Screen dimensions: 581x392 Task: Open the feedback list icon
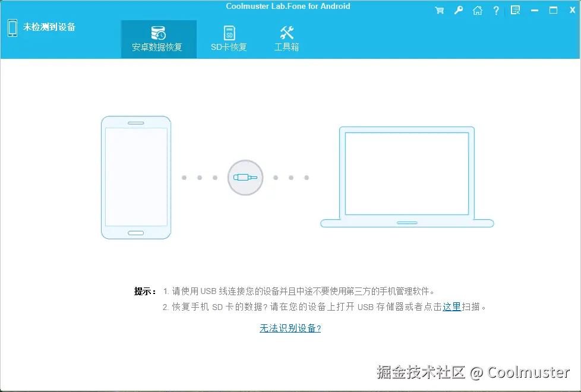pyautogui.click(x=516, y=10)
